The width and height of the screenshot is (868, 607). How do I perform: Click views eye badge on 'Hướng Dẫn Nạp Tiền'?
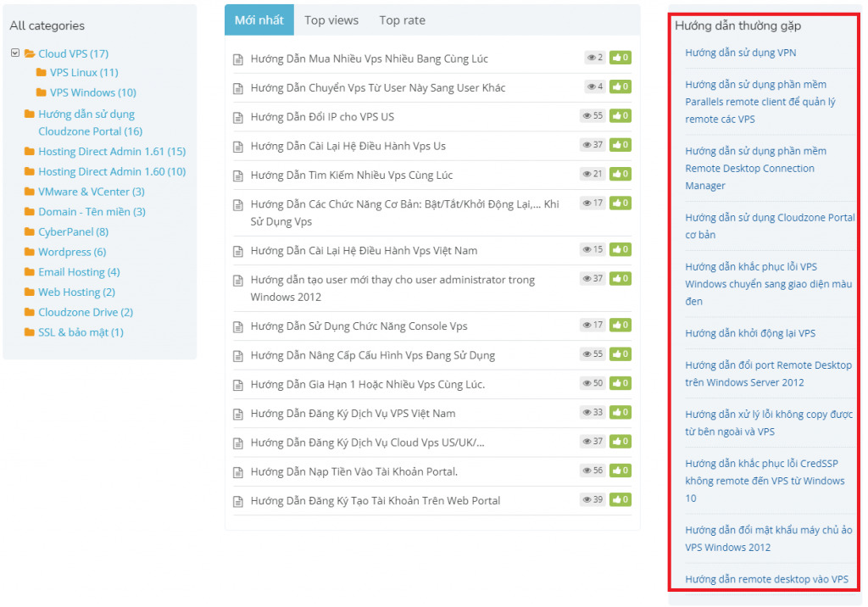[593, 471]
